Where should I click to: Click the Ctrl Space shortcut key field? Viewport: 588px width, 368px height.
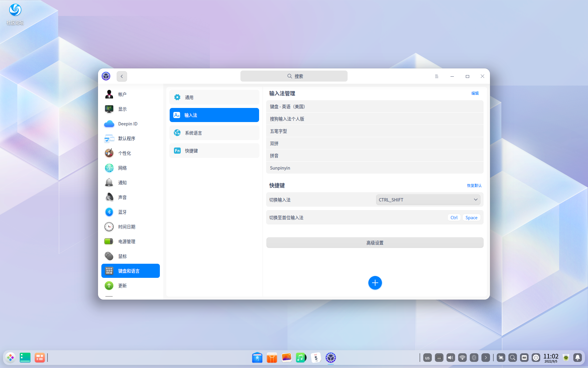tap(463, 217)
